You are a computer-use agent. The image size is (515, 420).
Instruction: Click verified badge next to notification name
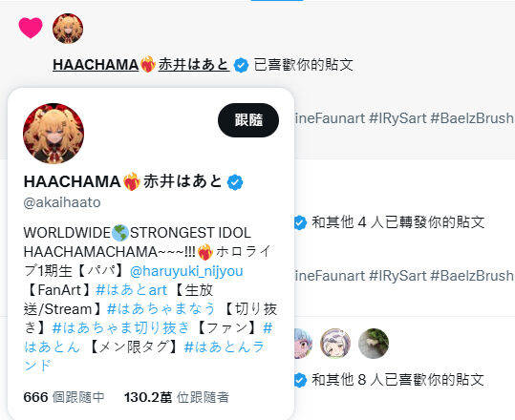coord(242,65)
